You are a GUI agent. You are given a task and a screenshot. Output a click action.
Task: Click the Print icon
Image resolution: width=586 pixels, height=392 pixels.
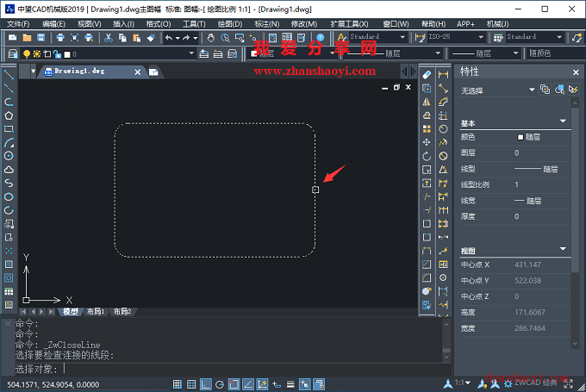pos(60,38)
